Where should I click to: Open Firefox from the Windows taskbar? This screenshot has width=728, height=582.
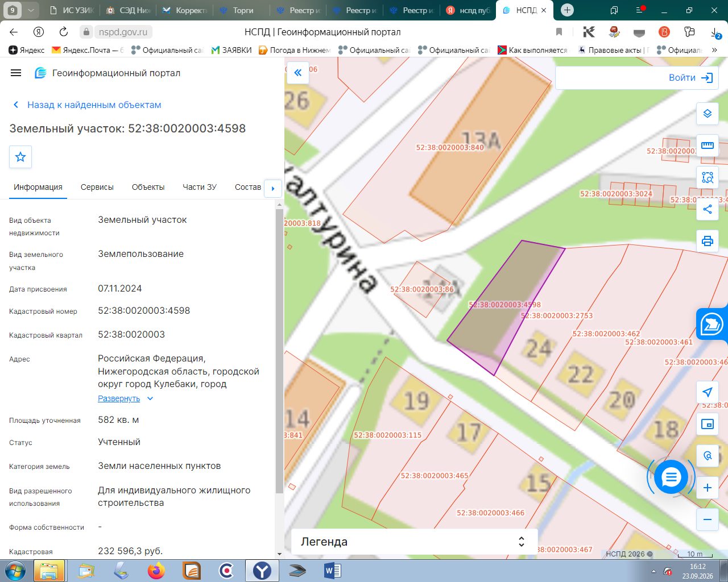156,571
